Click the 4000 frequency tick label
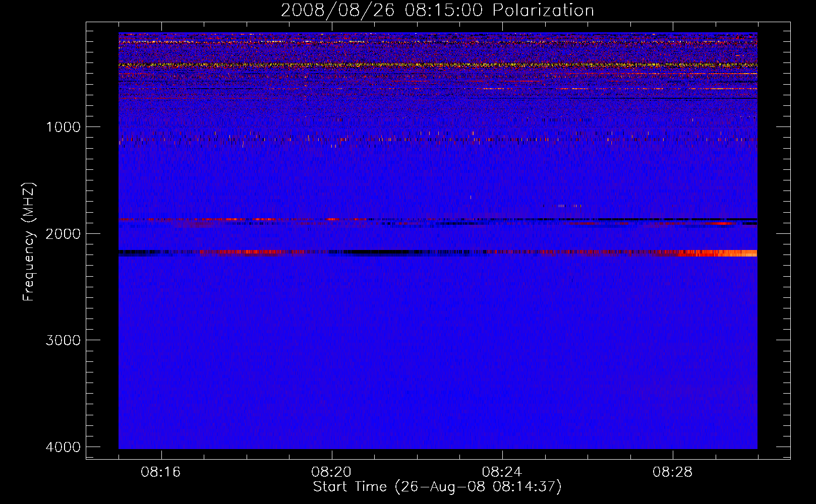Image resolution: width=816 pixels, height=504 pixels. click(63, 447)
